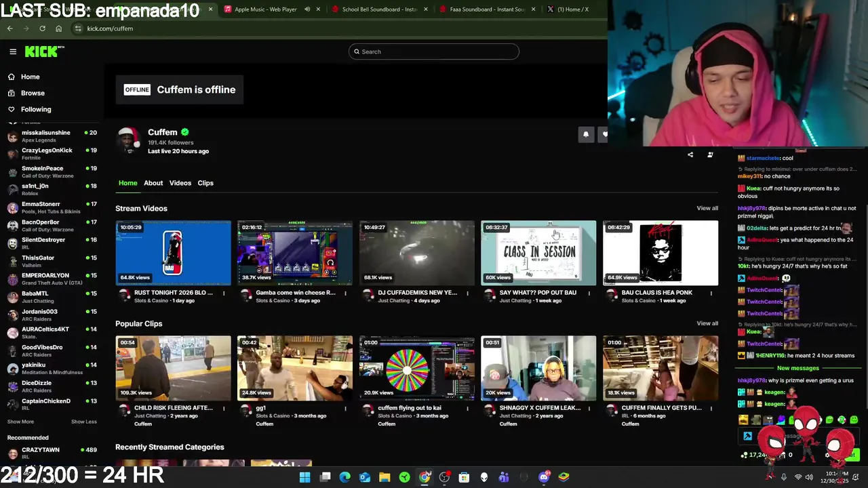Open the RUST TONIGHT 2026 video thumbnail

173,253
